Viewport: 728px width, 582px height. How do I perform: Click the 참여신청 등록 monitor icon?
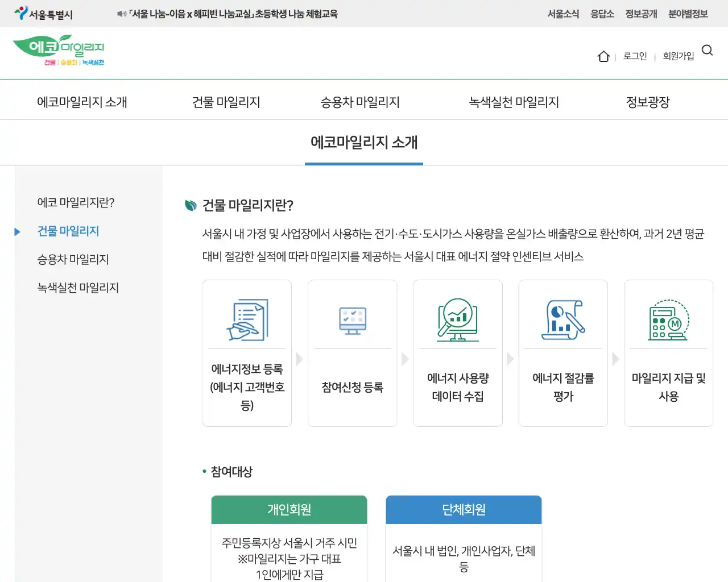[x=353, y=321]
